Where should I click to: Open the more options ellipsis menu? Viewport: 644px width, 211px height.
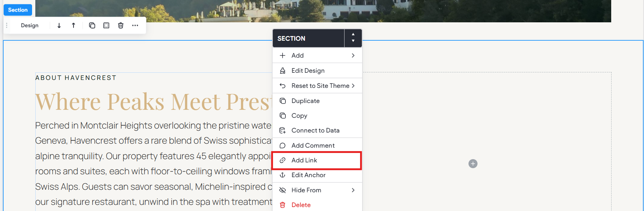135,26
